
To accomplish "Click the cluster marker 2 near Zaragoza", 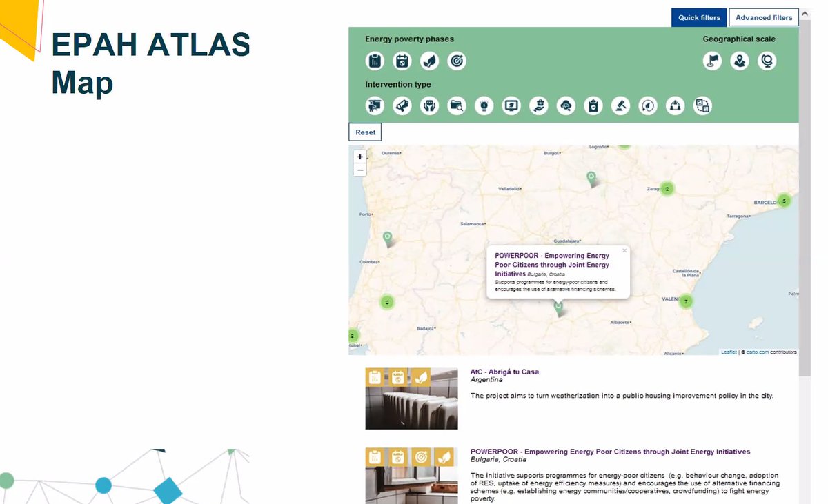I will click(x=667, y=188).
